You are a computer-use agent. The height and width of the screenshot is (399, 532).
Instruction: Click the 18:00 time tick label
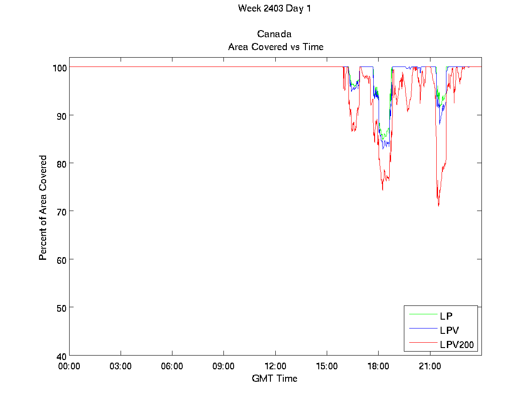click(x=378, y=367)
